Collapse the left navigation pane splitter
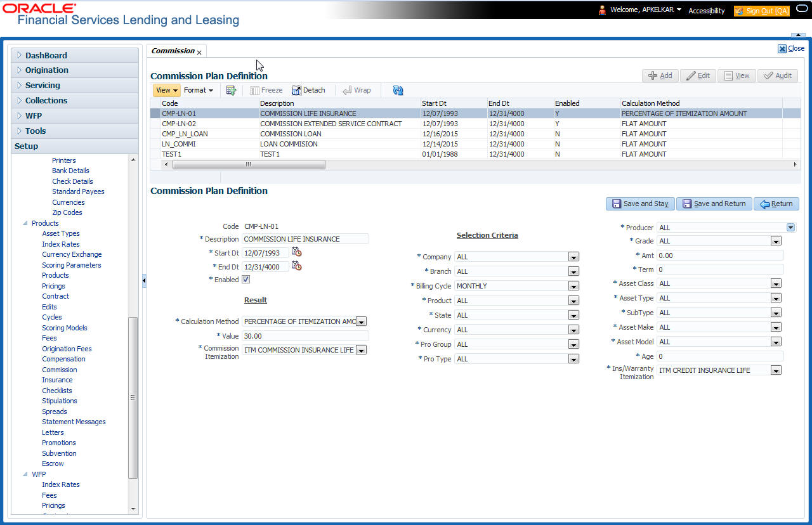812x525 pixels. (x=144, y=280)
